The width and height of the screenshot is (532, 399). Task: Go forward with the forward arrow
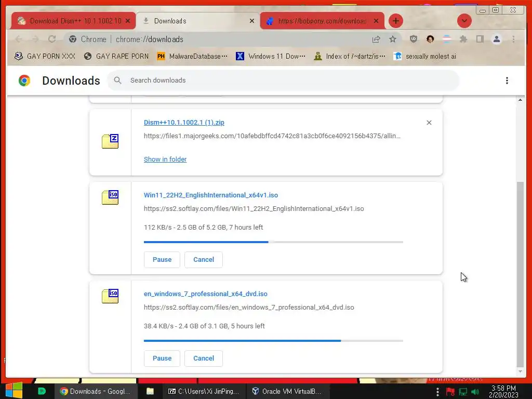(x=35, y=39)
